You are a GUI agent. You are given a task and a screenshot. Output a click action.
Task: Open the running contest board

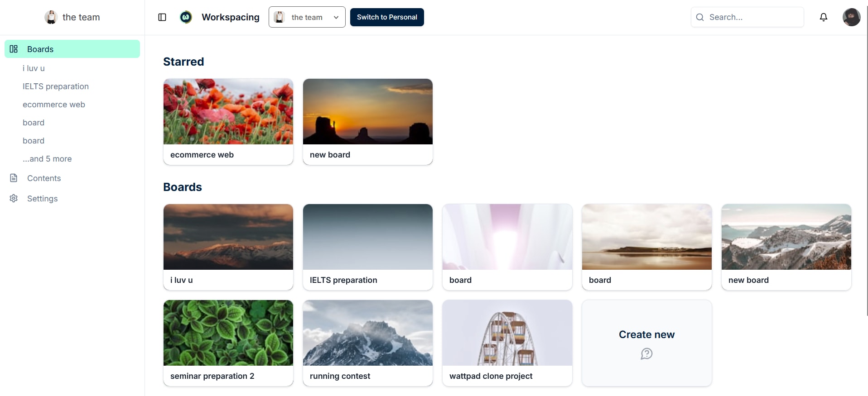pos(368,343)
